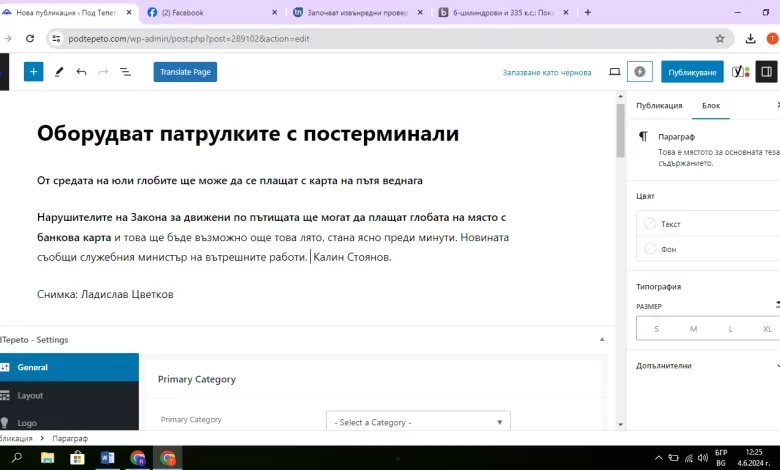The height and width of the screenshot is (470, 780).
Task: Select font size L in Typography
Action: coord(730,328)
